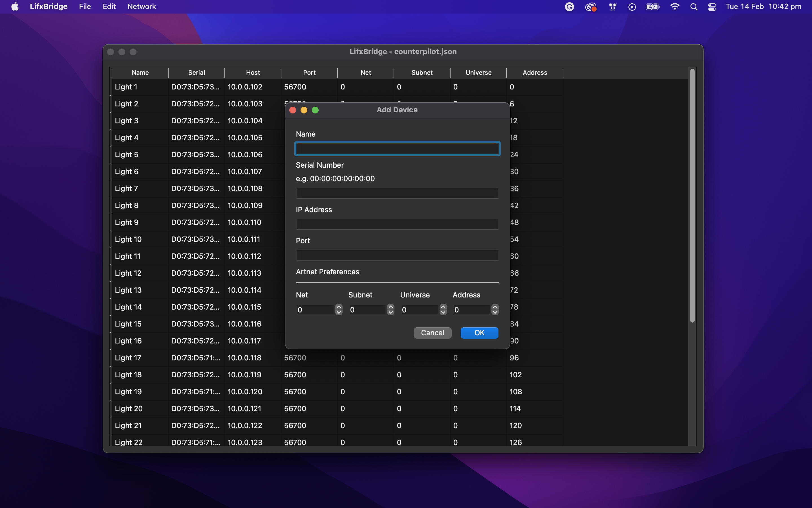Click the IP Address input field
This screenshot has width=812, height=508.
coord(397,224)
